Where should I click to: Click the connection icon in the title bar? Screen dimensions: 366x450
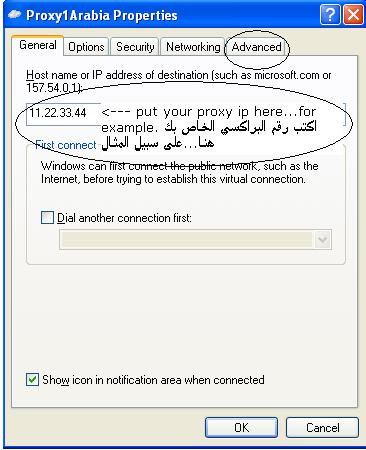pos(14,15)
